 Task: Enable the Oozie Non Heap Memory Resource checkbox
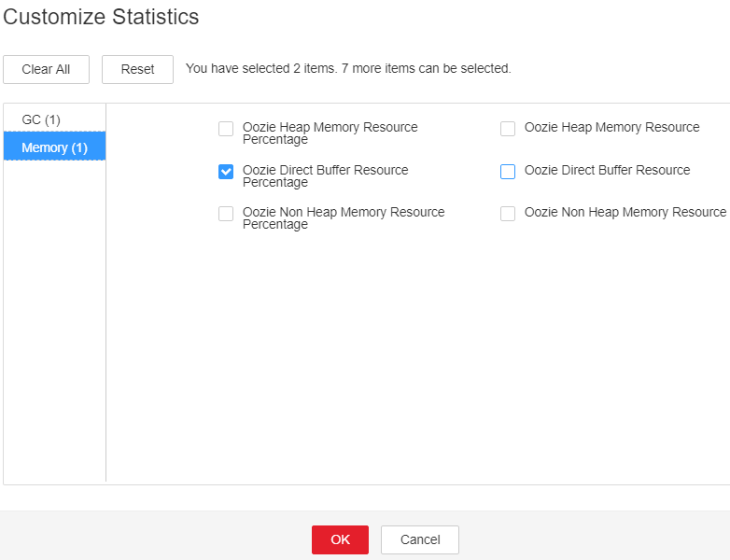508,214
